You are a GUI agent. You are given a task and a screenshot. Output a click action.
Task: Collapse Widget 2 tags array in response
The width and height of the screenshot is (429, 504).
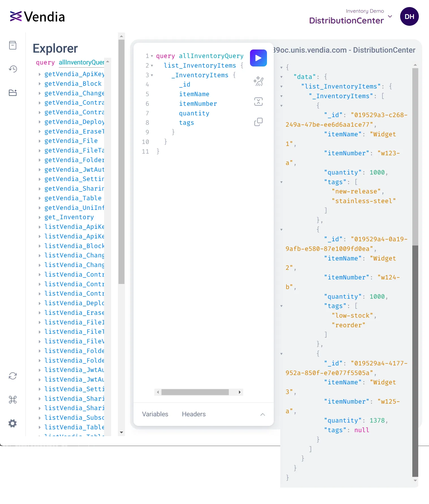point(281,306)
